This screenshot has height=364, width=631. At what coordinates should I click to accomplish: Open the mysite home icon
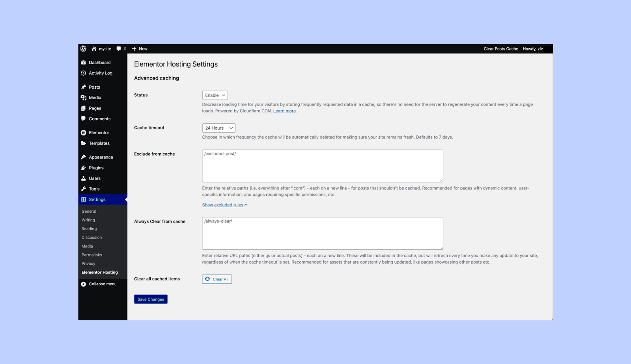coord(94,49)
